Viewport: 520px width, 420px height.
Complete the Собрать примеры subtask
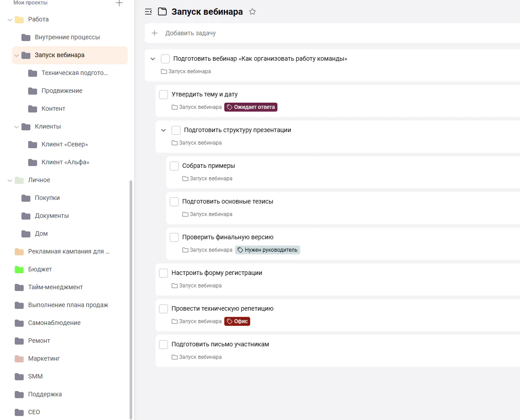(x=174, y=166)
